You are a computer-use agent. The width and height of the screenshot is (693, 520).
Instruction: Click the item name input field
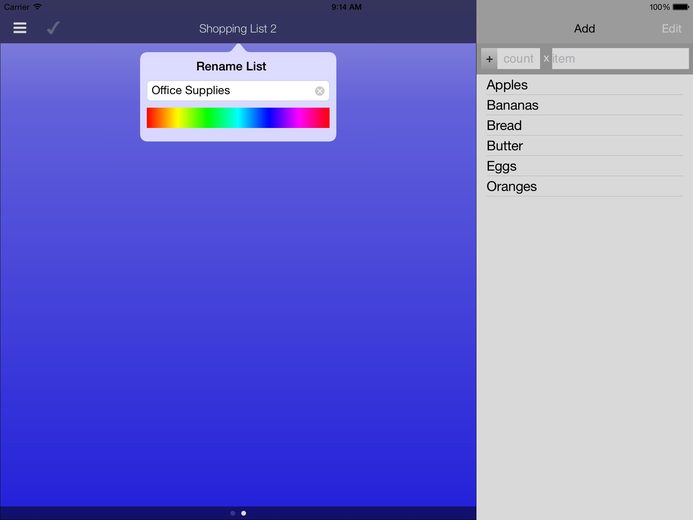[x=620, y=59]
